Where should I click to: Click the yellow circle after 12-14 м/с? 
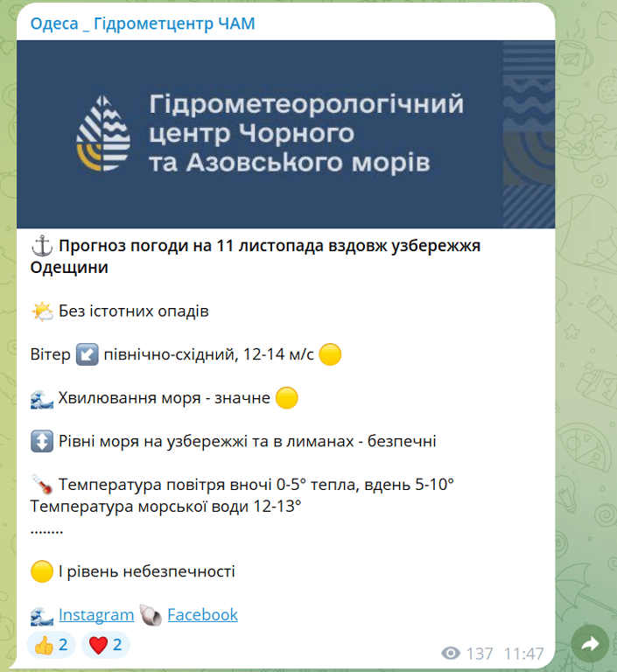click(330, 354)
